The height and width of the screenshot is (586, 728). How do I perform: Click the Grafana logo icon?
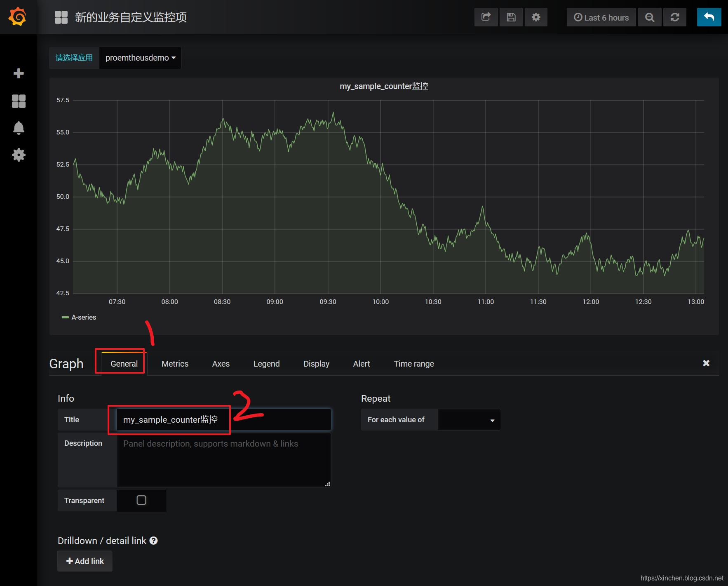point(18,17)
